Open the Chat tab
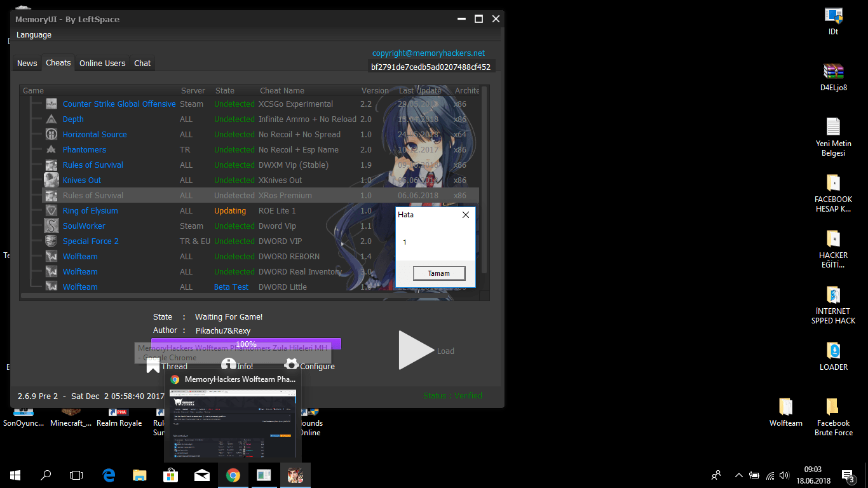The height and width of the screenshot is (488, 868). (142, 63)
